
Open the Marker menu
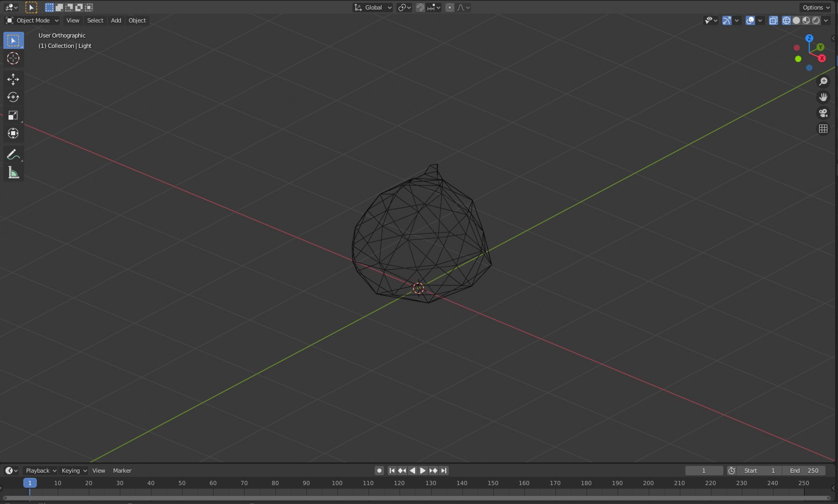click(x=122, y=470)
